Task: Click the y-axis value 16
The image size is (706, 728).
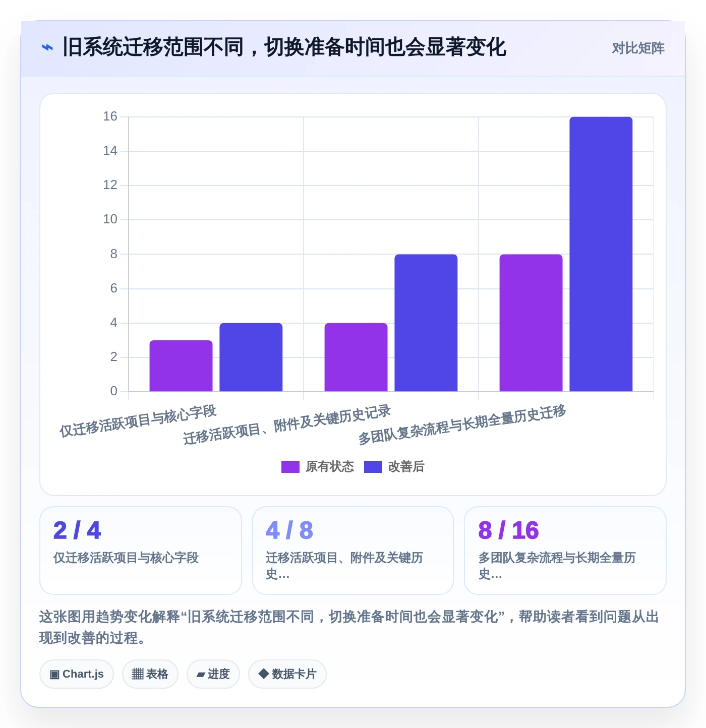Action: coord(110,116)
